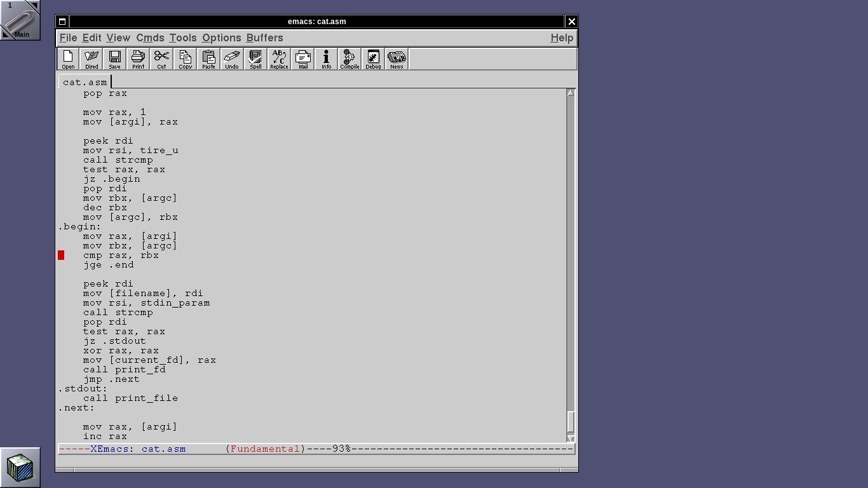Open the Edit menu
This screenshot has height=488, width=868.
point(92,38)
